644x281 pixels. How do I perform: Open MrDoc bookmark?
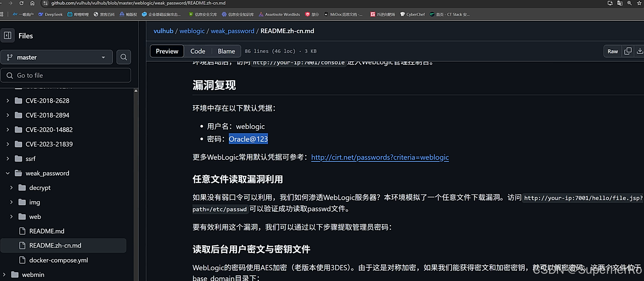343,14
